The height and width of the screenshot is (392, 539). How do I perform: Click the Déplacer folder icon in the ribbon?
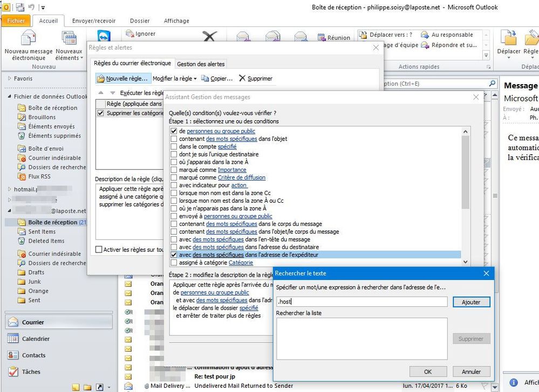[508, 38]
